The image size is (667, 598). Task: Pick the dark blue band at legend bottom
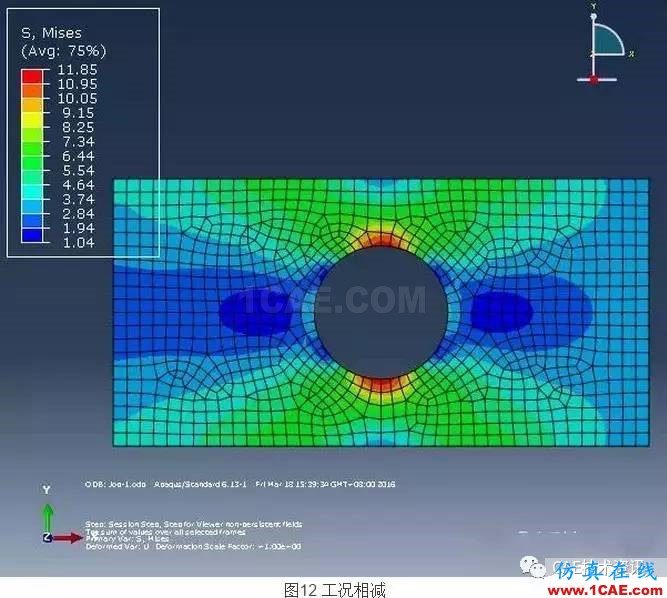32,236
